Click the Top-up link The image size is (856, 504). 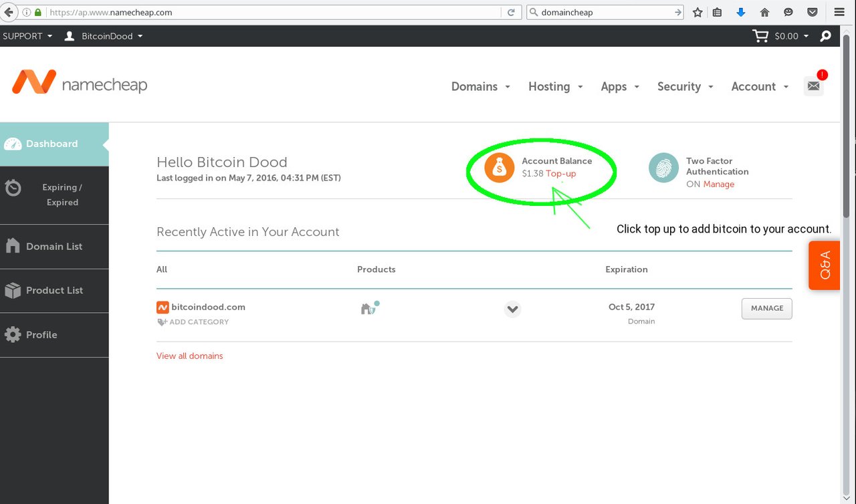(560, 173)
